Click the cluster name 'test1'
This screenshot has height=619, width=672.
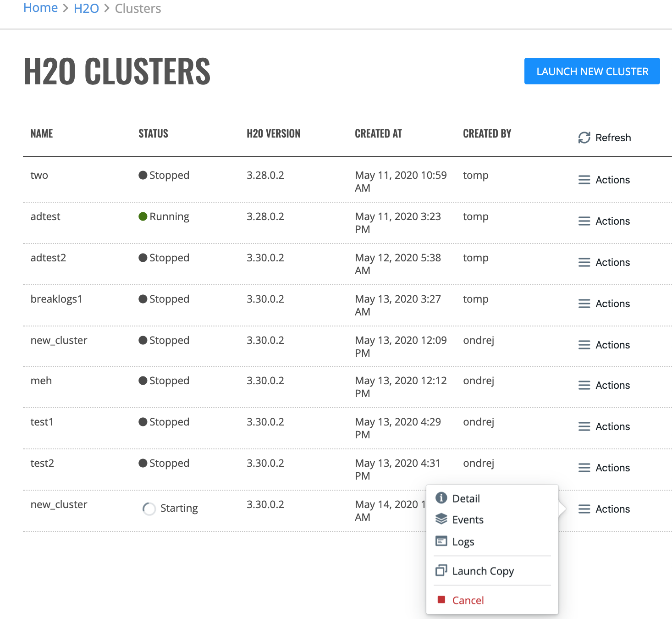click(42, 422)
